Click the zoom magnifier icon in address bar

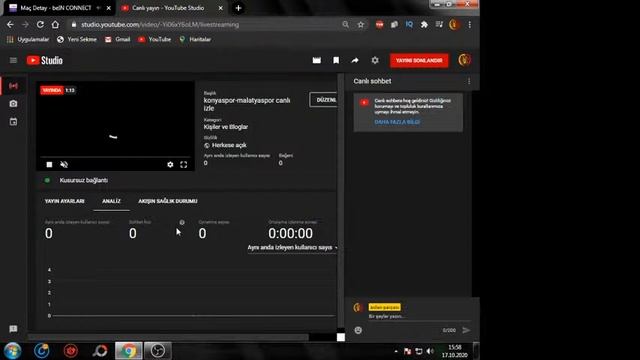346,24
